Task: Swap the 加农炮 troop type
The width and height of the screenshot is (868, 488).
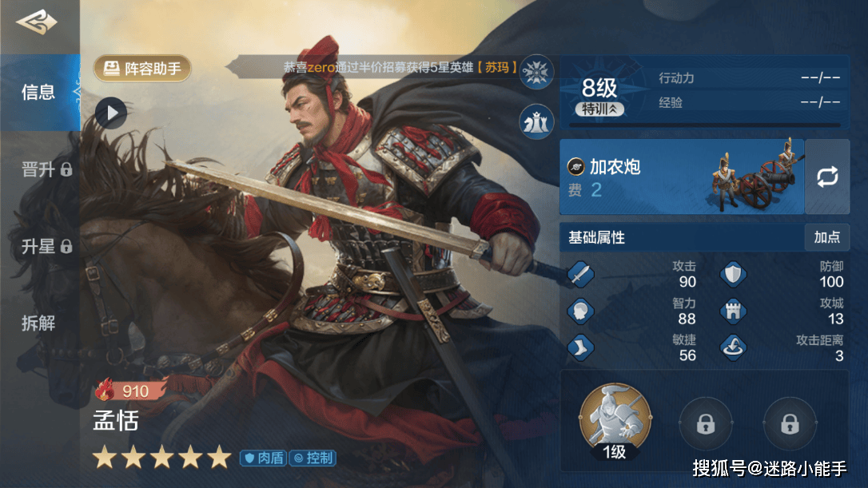Action: [827, 177]
